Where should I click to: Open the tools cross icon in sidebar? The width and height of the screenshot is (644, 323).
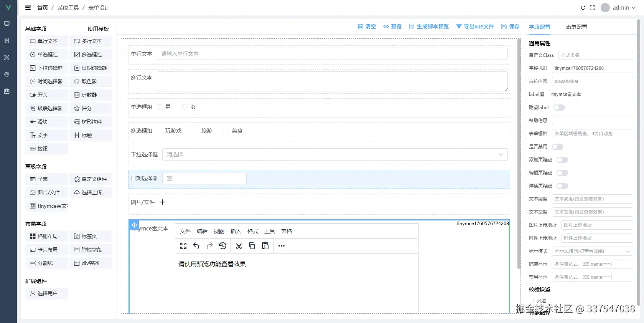coord(7,57)
